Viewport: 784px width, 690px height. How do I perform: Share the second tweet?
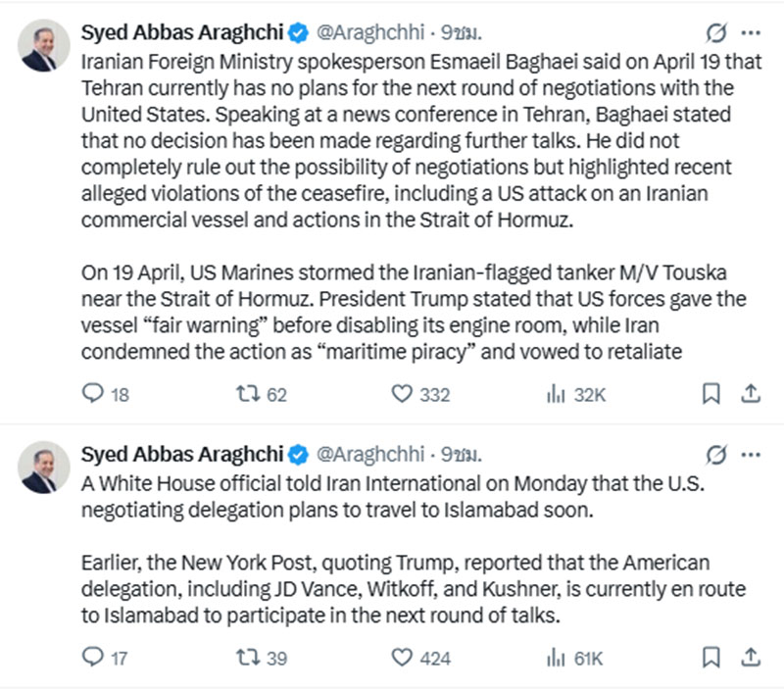[x=750, y=657]
